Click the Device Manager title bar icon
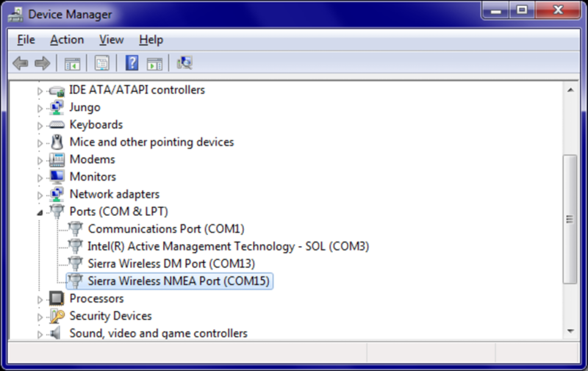 15,15
